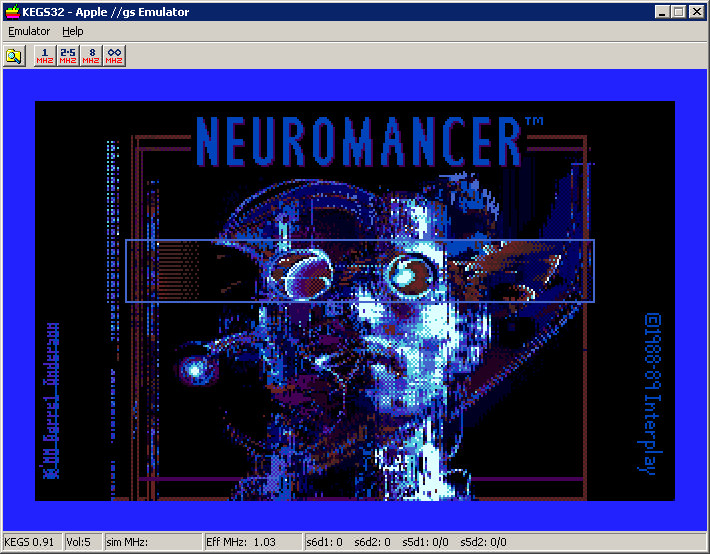Image resolution: width=710 pixels, height=554 pixels.
Task: Maximize the KEGS32 emulator window
Action: pyautogui.click(x=679, y=12)
